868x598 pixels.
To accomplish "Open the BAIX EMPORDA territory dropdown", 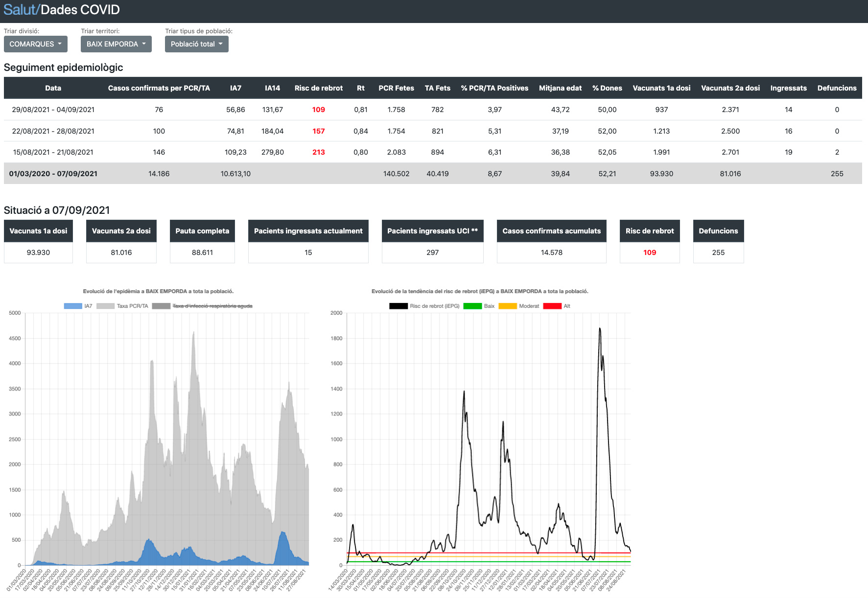I will (x=116, y=44).
